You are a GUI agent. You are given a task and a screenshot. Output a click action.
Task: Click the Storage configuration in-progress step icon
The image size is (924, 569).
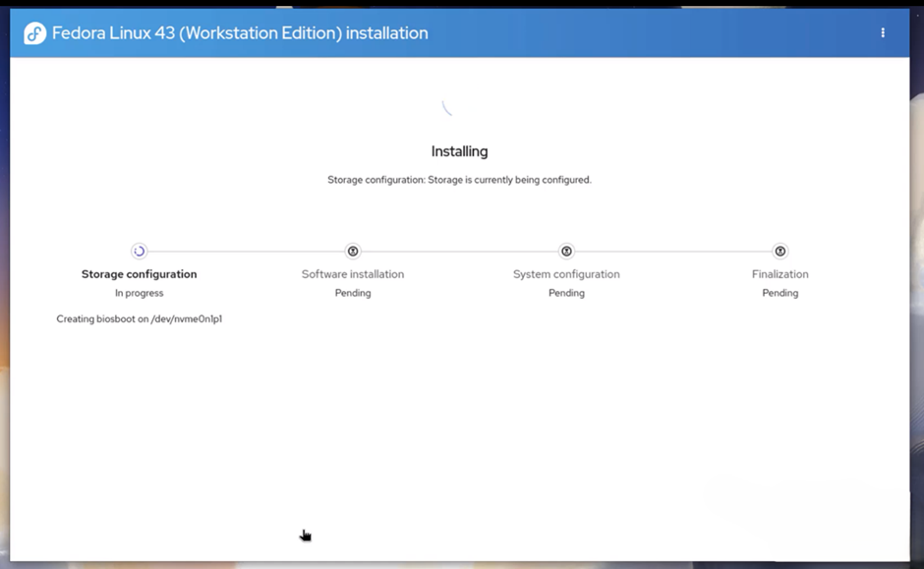tap(139, 252)
